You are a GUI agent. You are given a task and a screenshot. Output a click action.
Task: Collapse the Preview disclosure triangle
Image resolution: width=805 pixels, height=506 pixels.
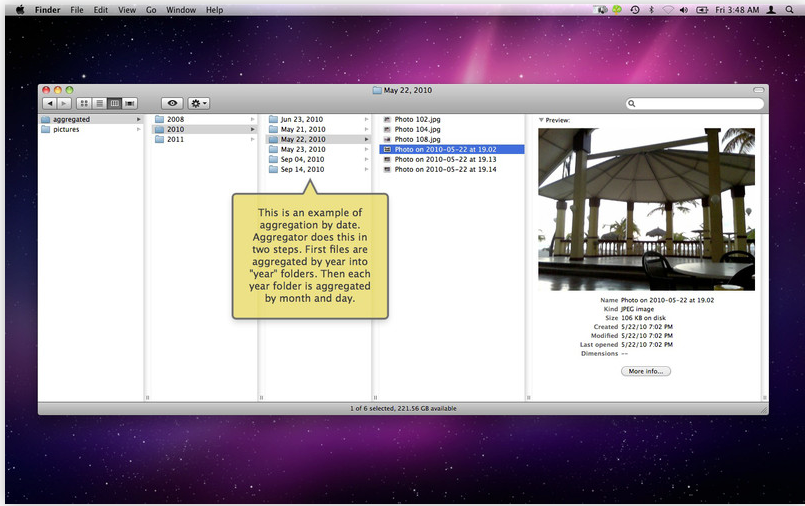coord(541,120)
